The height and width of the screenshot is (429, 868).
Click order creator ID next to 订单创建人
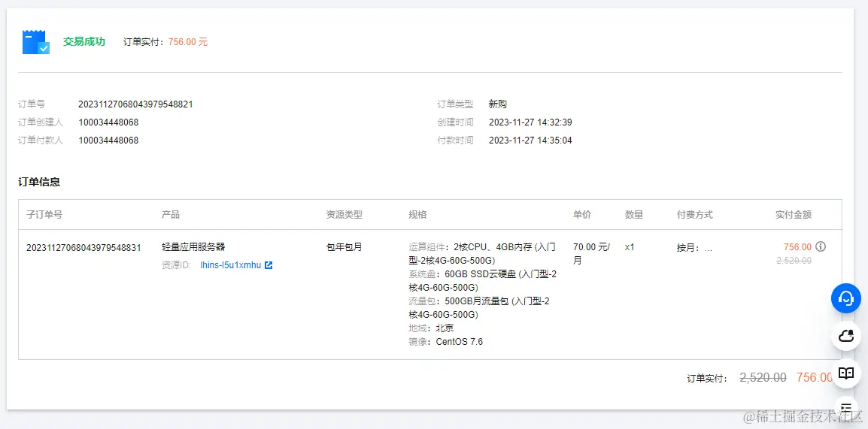pos(108,122)
